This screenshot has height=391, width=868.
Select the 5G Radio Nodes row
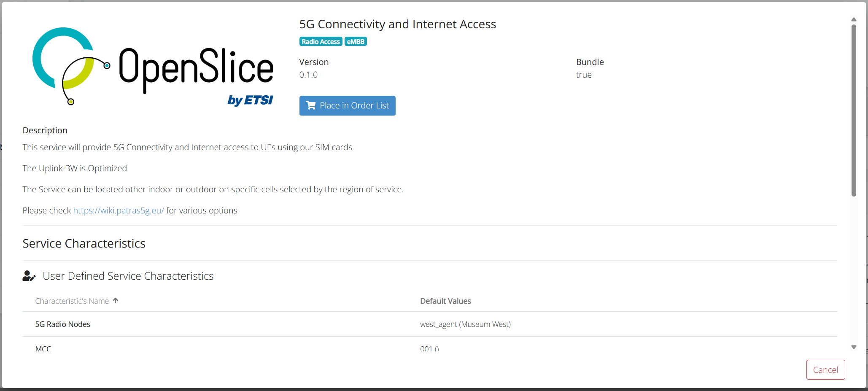pos(63,324)
